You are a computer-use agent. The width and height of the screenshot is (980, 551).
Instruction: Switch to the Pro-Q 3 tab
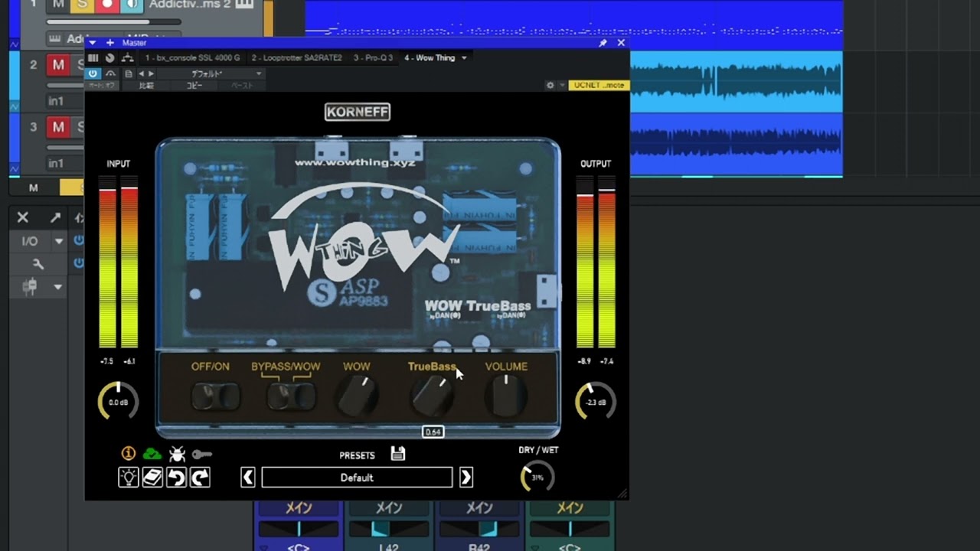373,58
